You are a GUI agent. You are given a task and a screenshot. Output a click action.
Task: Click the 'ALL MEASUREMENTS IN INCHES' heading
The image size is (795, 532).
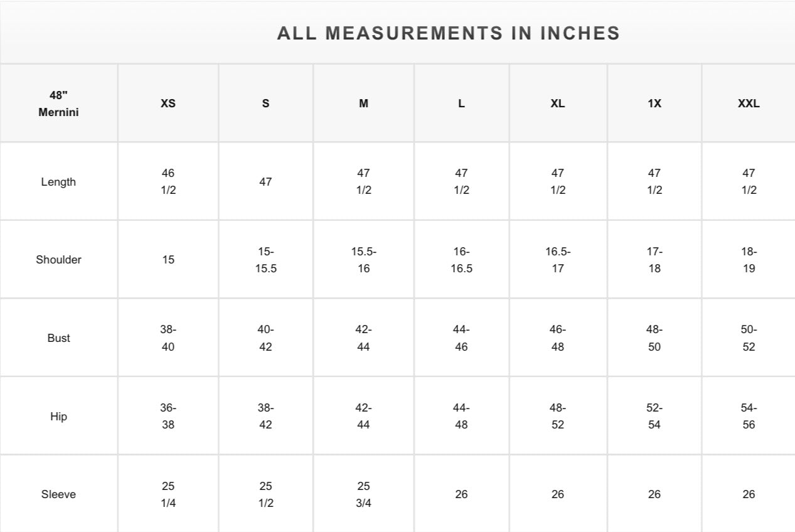pos(448,33)
